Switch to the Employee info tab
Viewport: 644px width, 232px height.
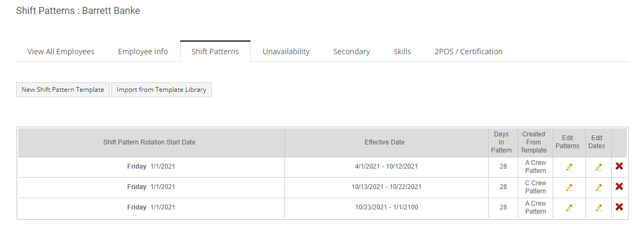click(143, 52)
